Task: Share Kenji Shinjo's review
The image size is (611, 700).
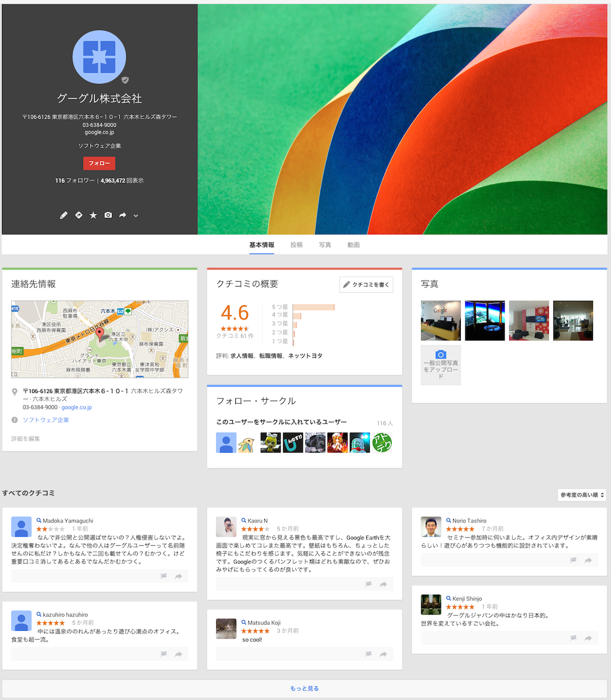Action: click(x=588, y=638)
